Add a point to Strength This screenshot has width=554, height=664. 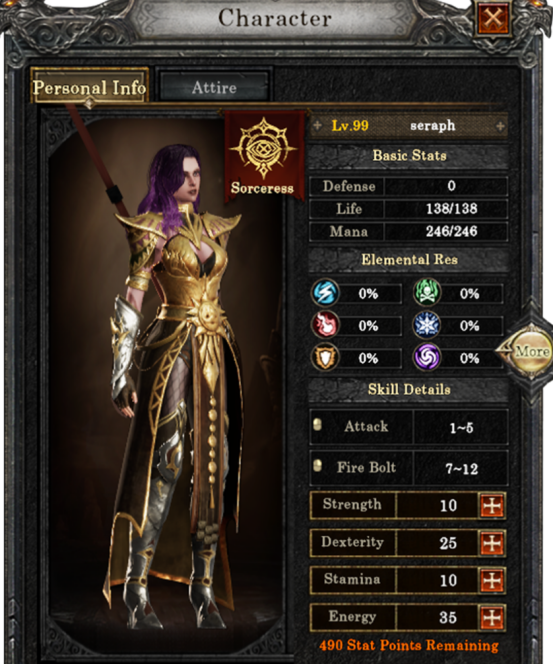(x=492, y=505)
